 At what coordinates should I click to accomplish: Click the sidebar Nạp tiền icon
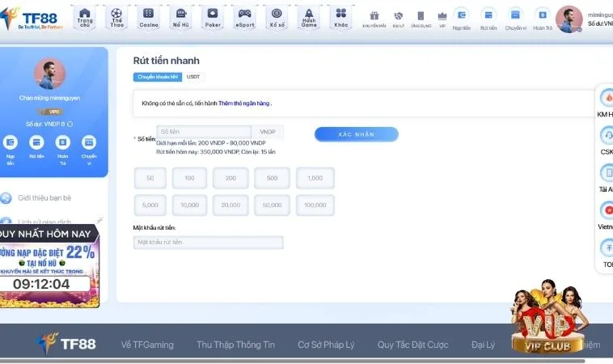pos(11,142)
